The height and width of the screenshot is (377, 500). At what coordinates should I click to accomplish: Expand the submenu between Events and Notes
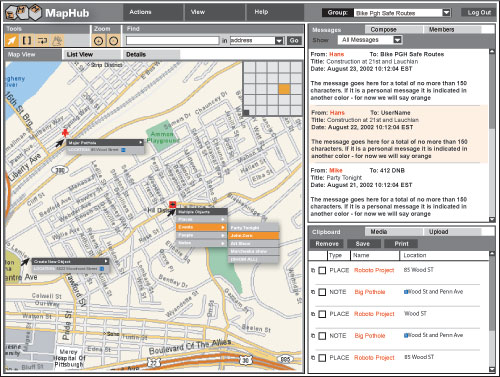point(223,235)
